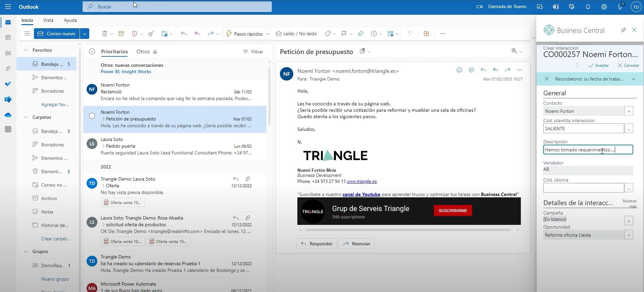
Task: Open dropdown arrow next to Correo nuevo
Action: 85,34
